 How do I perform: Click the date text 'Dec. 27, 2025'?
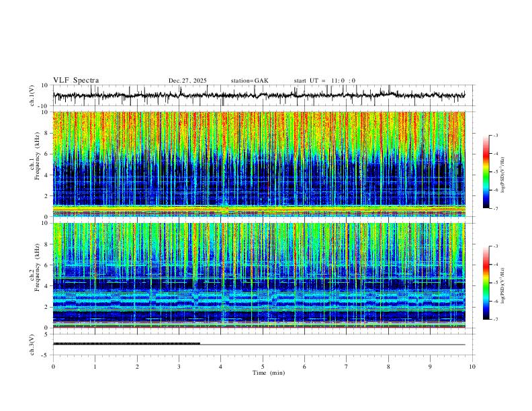[187, 81]
